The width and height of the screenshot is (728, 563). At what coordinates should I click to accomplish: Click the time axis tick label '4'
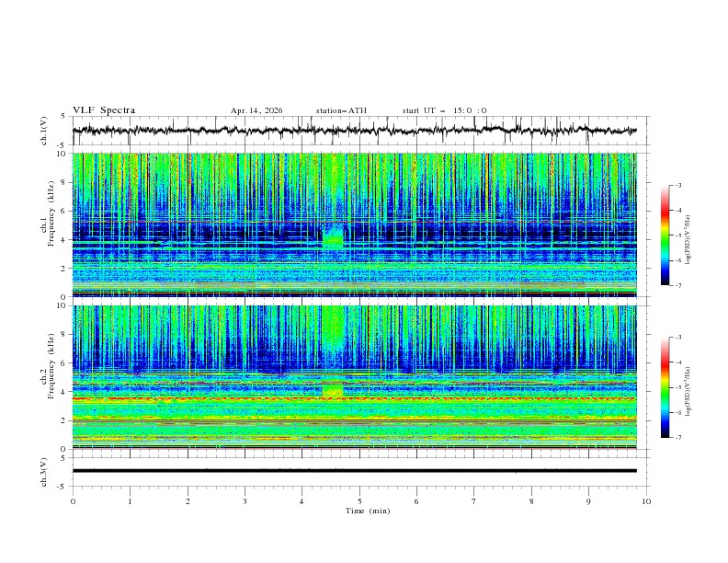pos(301,501)
